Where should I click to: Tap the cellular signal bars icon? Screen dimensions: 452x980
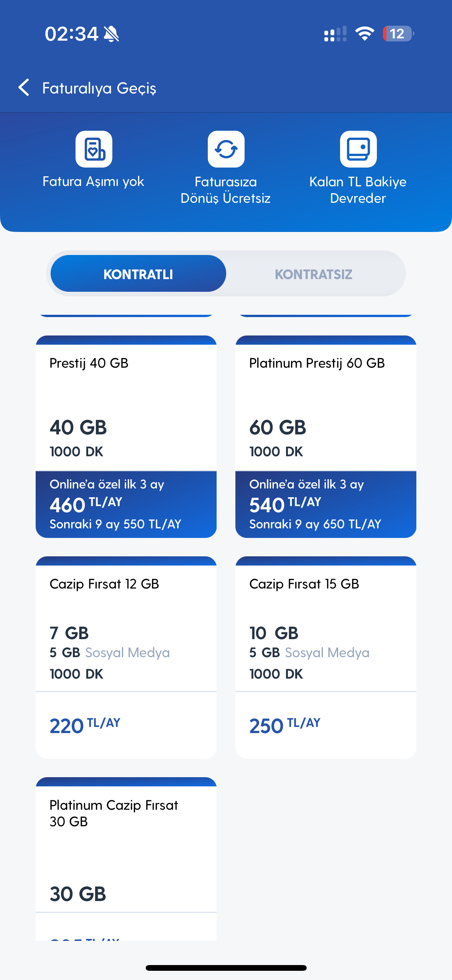point(335,34)
